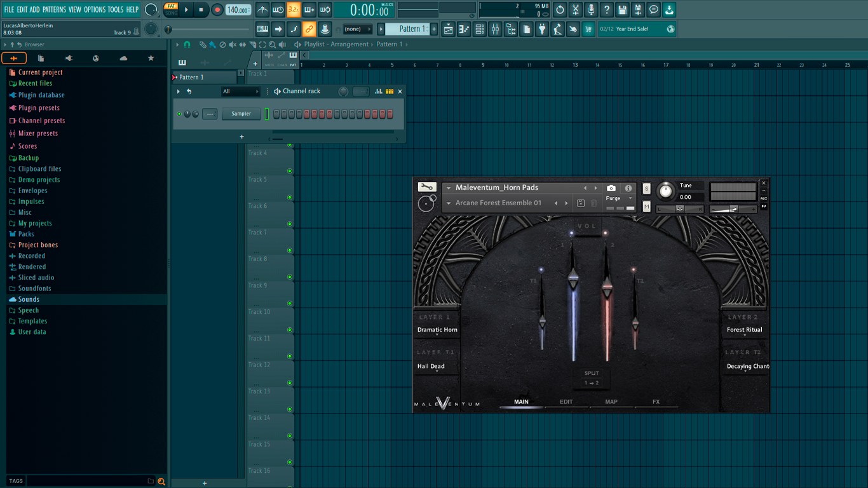Open the Arcane Forest Ensemble 01 snapshot dropdown

[x=448, y=203]
